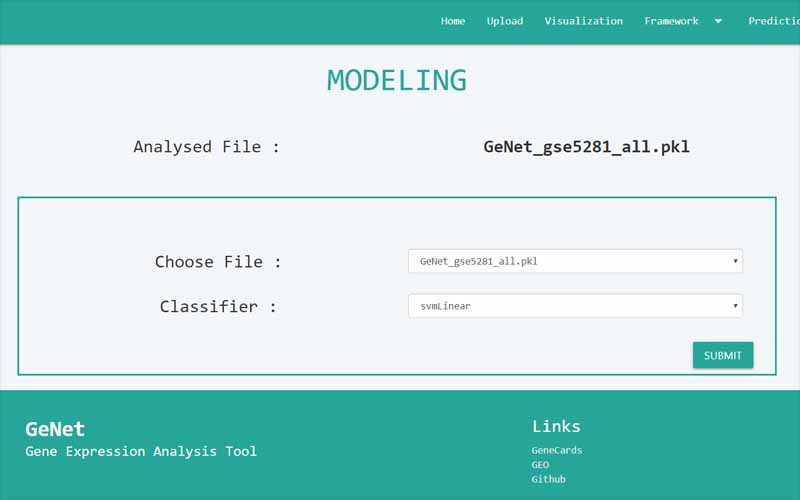Viewport: 800px width, 500px height.
Task: Click the MODELING page heading
Action: point(397,80)
